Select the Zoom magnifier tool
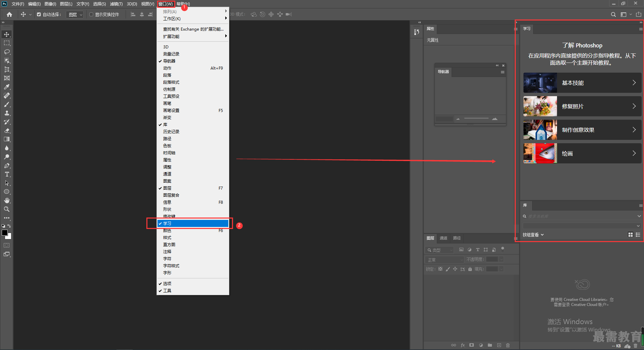The width and height of the screenshot is (644, 350). tap(7, 209)
